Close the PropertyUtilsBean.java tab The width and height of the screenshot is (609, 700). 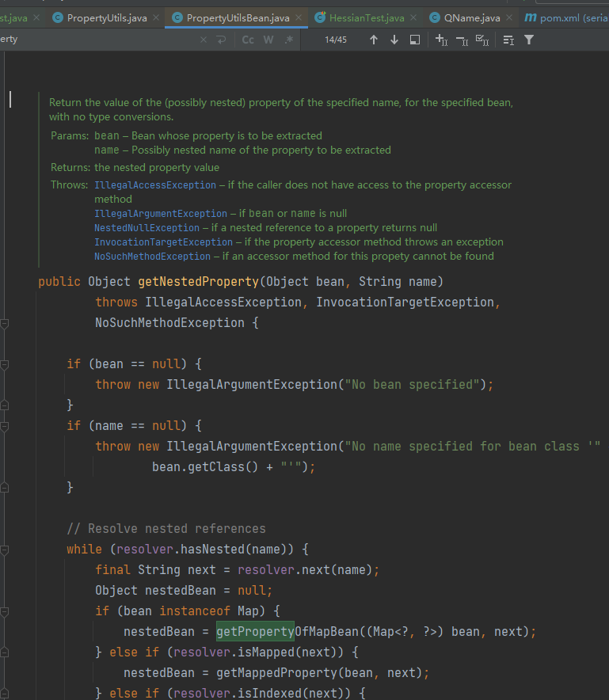click(x=299, y=17)
